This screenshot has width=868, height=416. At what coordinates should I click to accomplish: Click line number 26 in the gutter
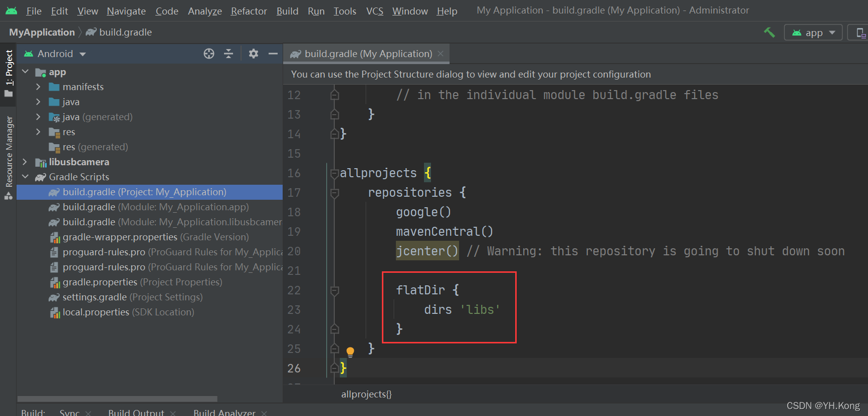pos(294,368)
